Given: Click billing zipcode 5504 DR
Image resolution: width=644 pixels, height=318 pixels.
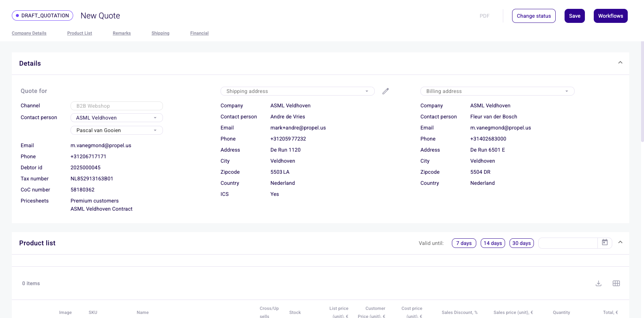Looking at the screenshot, I should pyautogui.click(x=480, y=172).
